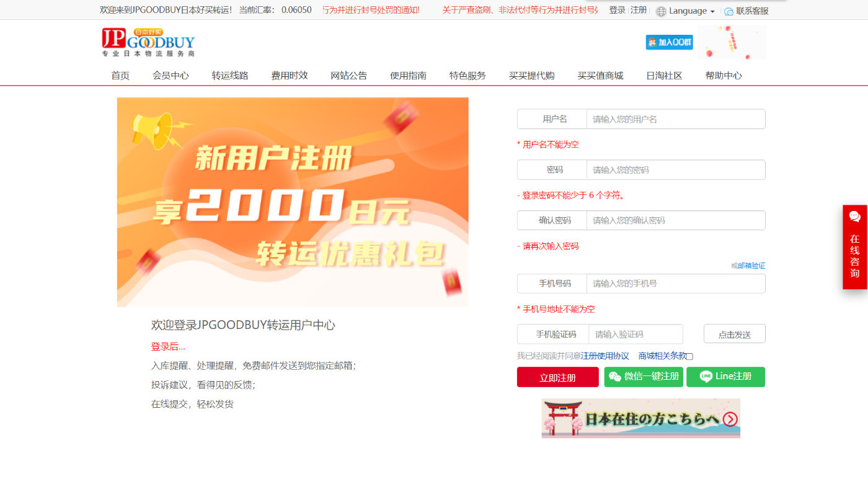The image size is (868, 494).
Task: Click the 日本在住の方こちらへ banner
Action: 641,418
